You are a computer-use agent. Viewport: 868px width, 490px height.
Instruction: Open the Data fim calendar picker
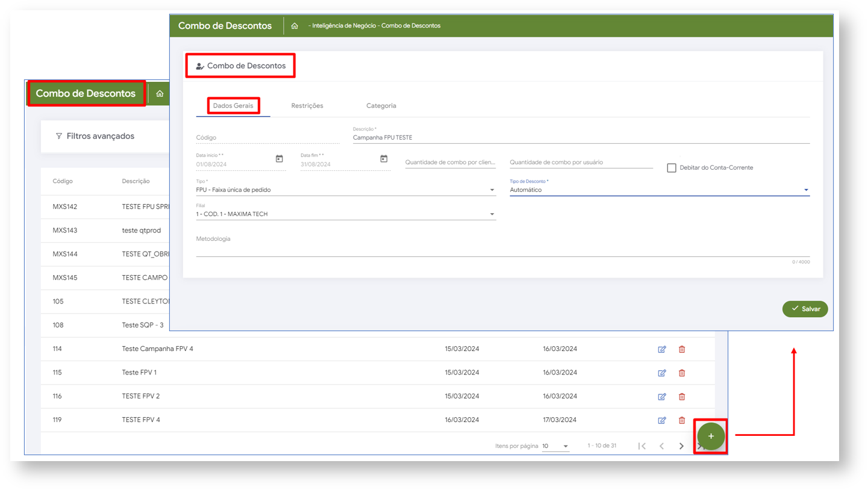[x=384, y=159]
